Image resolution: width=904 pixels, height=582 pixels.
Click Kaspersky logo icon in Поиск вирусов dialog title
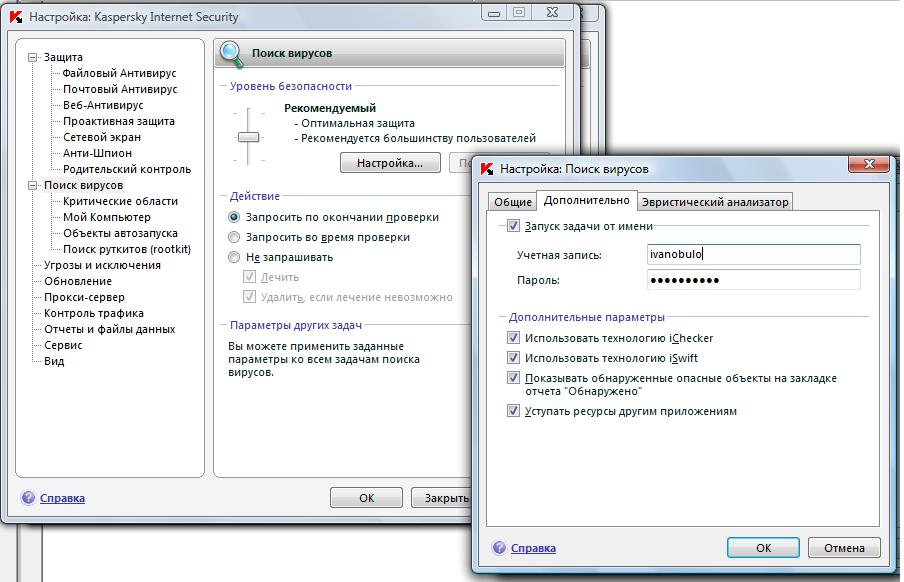(x=487, y=169)
